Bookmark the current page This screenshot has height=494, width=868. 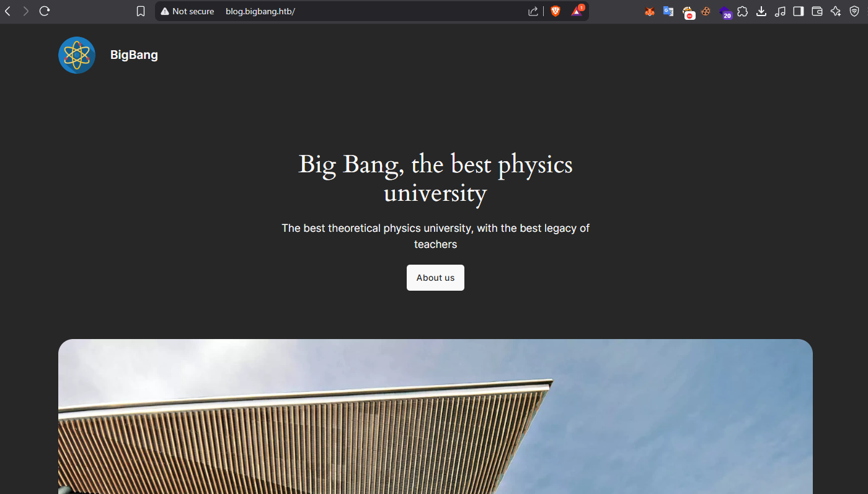coord(141,11)
